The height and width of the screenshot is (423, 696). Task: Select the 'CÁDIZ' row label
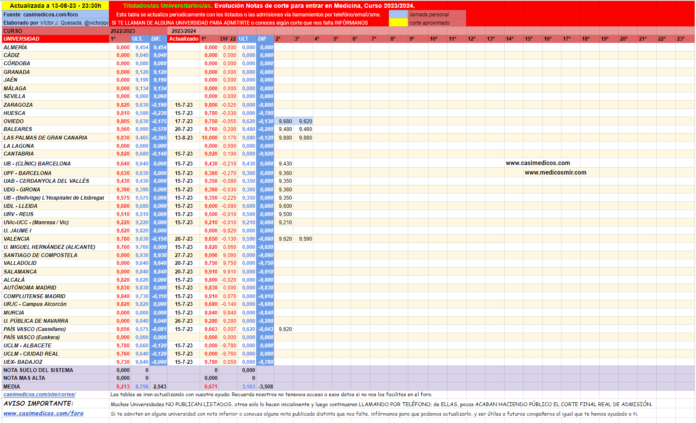[12, 55]
